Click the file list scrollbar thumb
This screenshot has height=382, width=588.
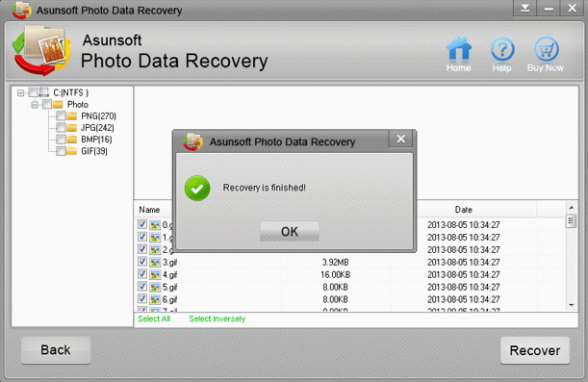(571, 220)
